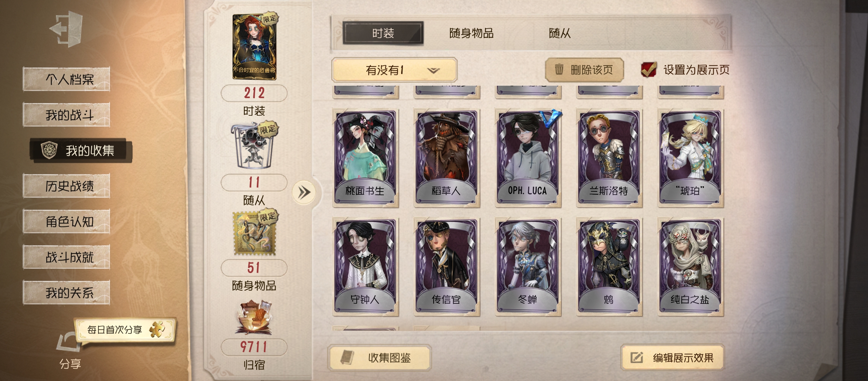Open the 有没有1 page dropdown
The image size is (868, 381).
coord(394,70)
